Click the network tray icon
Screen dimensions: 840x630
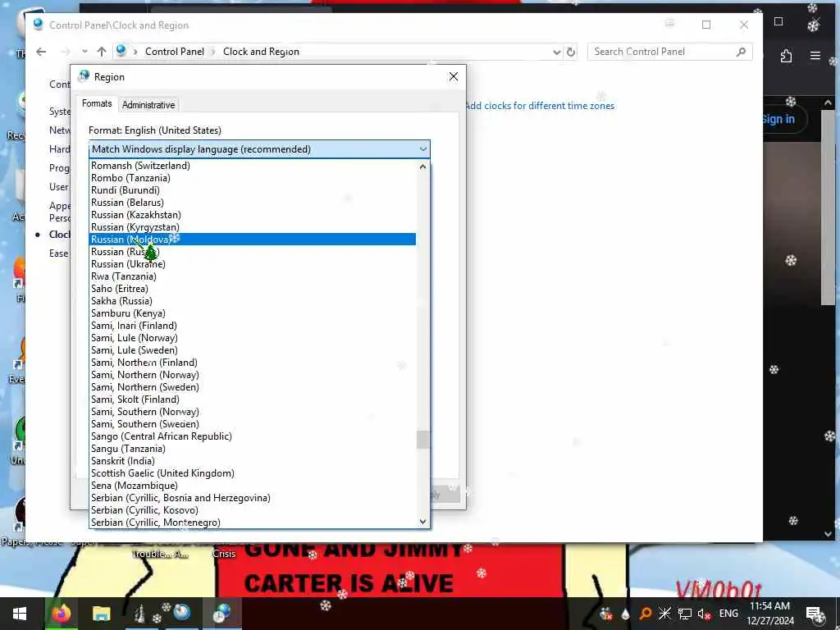click(685, 614)
